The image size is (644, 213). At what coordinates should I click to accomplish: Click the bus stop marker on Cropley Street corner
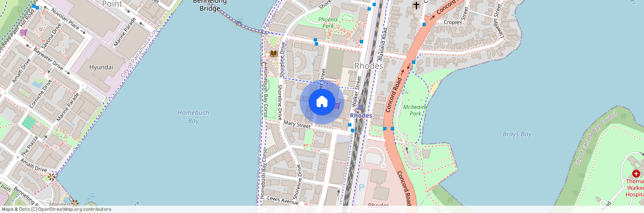[x=424, y=24]
